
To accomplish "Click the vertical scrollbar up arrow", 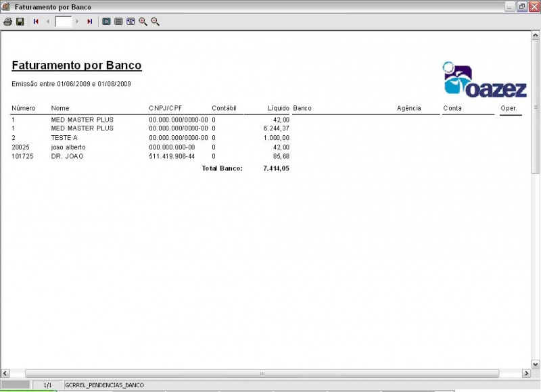I will click(x=536, y=35).
